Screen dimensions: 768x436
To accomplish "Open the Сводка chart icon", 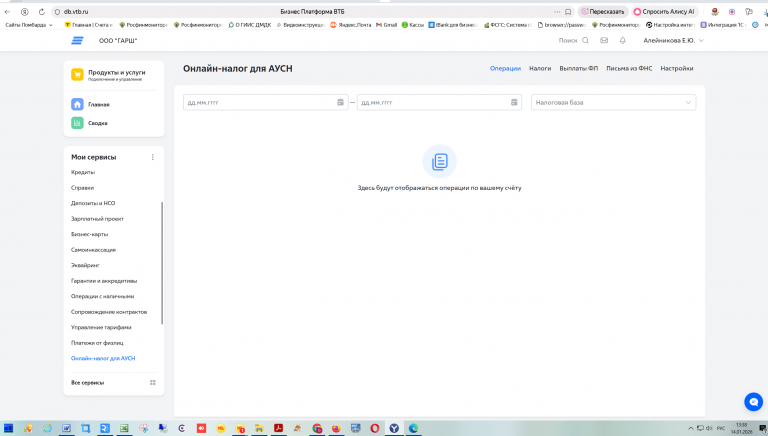I will (x=77, y=123).
